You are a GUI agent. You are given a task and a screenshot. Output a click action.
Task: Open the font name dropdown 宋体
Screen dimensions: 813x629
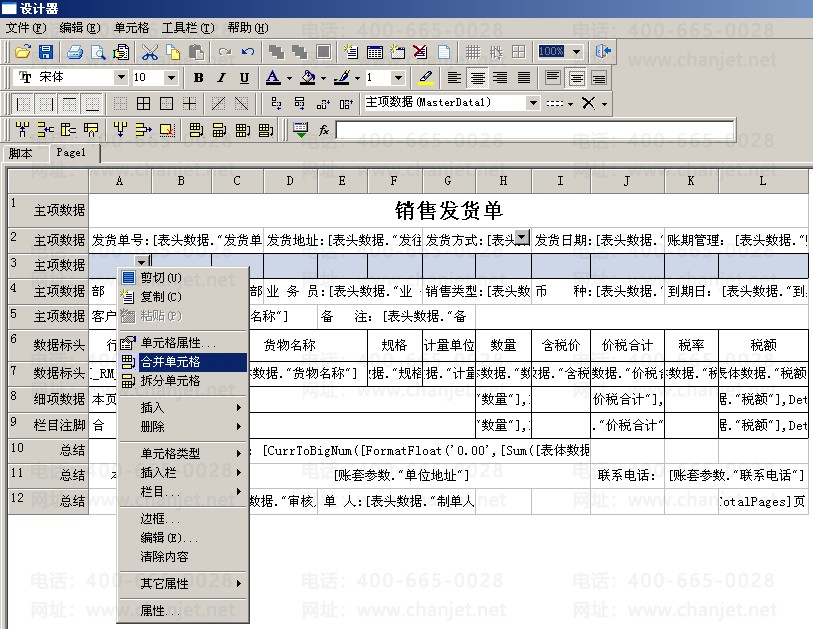(x=121, y=78)
